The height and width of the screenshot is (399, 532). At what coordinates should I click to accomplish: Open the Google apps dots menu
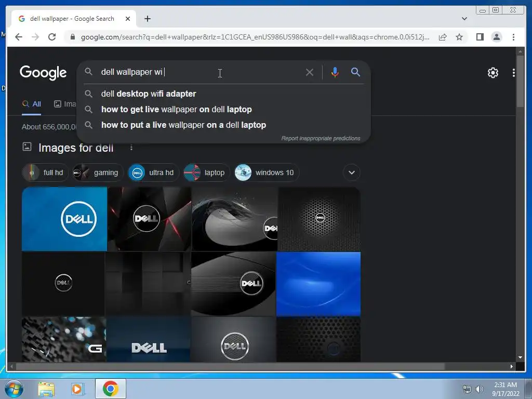514,73
